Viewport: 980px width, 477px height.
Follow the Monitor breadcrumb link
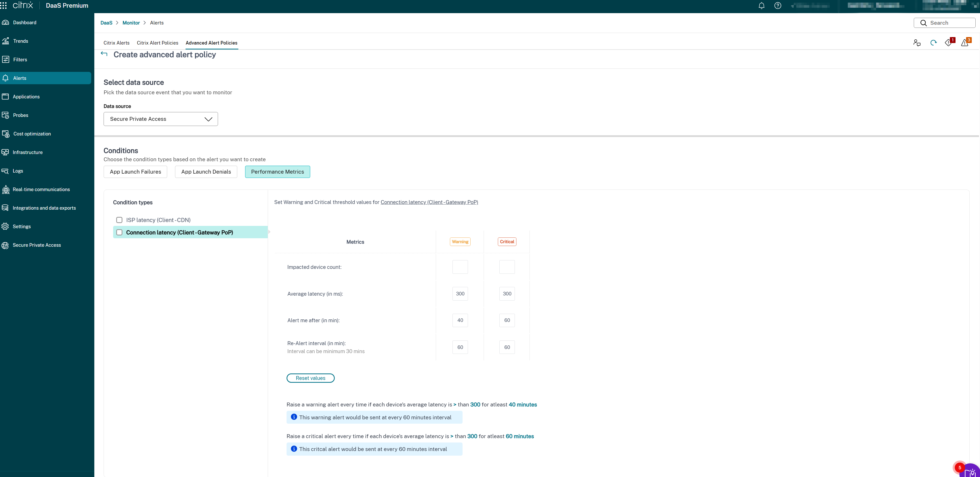131,22
